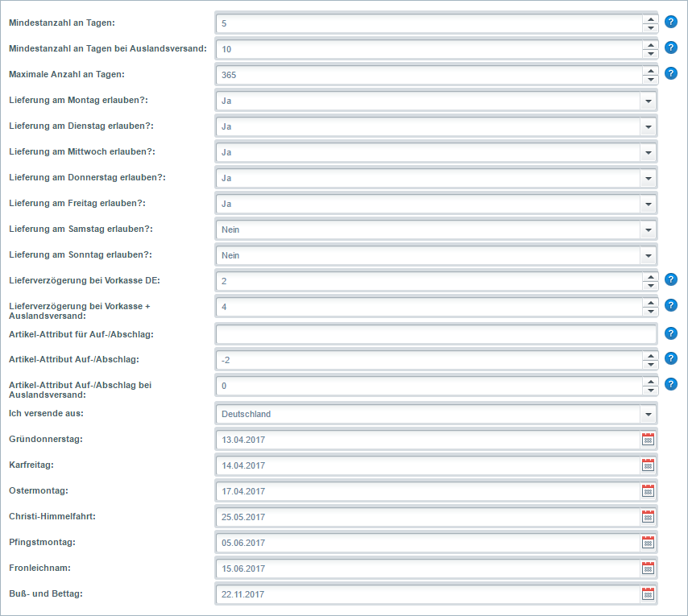
Task: Click into the Ostermontag date field
Action: (427, 491)
